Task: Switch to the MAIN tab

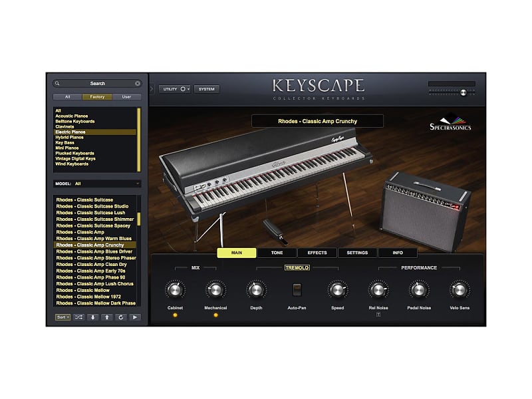Action: (237, 253)
